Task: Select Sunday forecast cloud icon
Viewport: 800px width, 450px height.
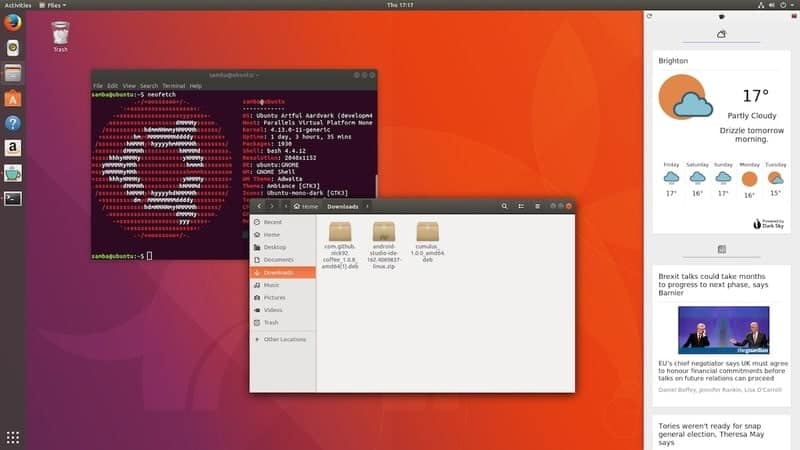Action: (x=723, y=178)
